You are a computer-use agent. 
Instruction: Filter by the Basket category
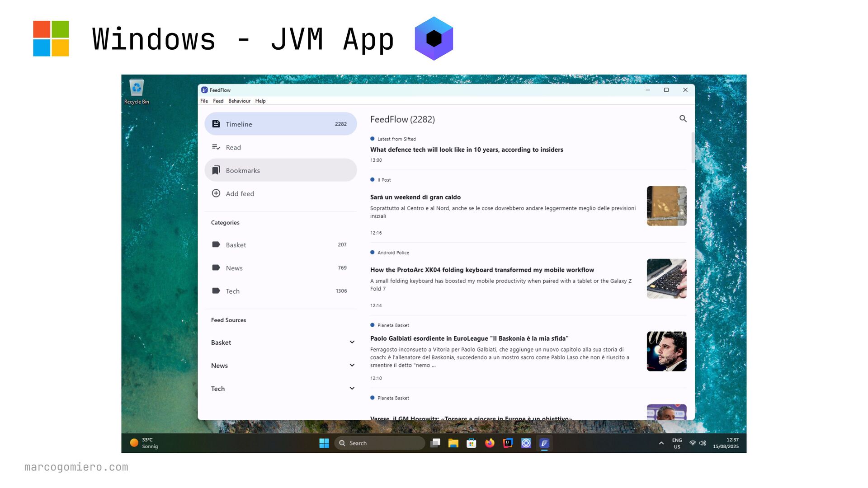[x=281, y=244]
